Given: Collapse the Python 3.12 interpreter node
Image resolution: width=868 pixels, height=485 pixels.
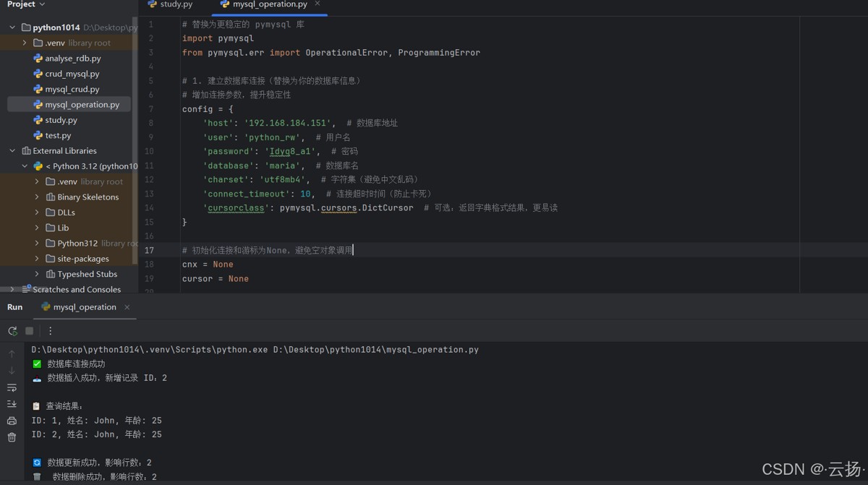Looking at the screenshot, I should tap(25, 166).
